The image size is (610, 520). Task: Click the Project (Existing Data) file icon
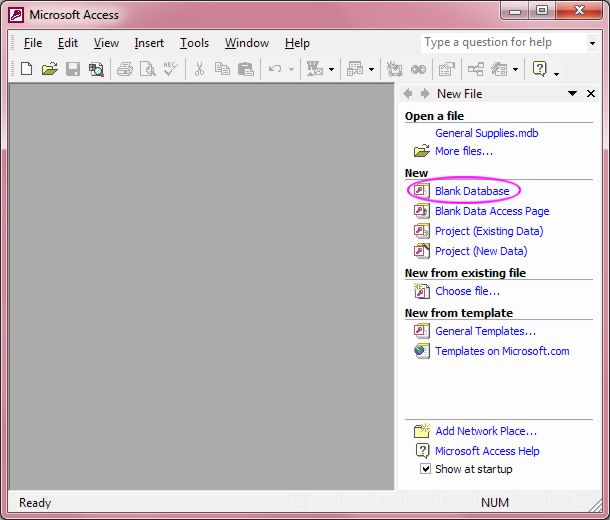421,231
